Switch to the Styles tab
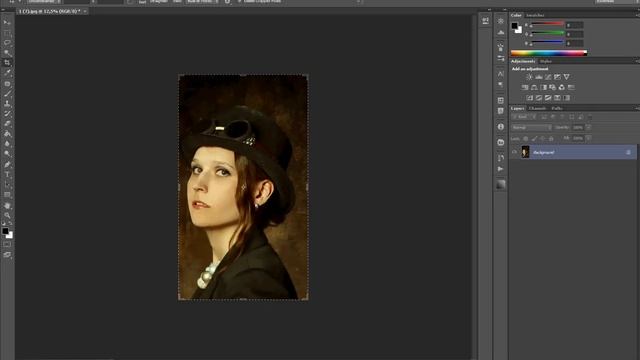 tap(546, 61)
